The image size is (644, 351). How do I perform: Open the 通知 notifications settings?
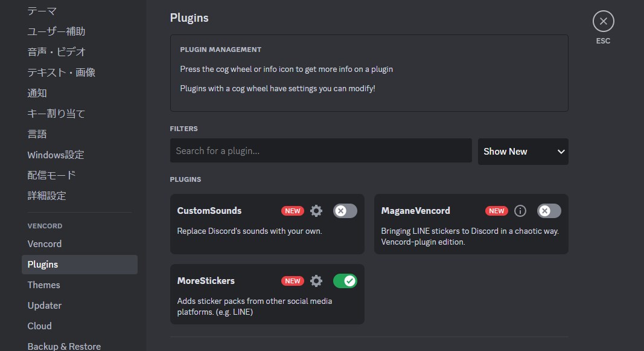point(37,93)
